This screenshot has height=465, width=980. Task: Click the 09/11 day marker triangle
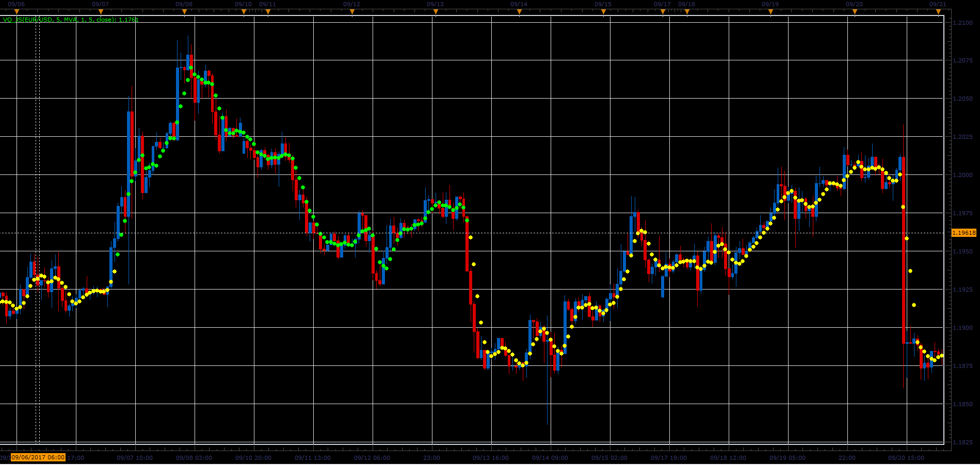(268, 12)
